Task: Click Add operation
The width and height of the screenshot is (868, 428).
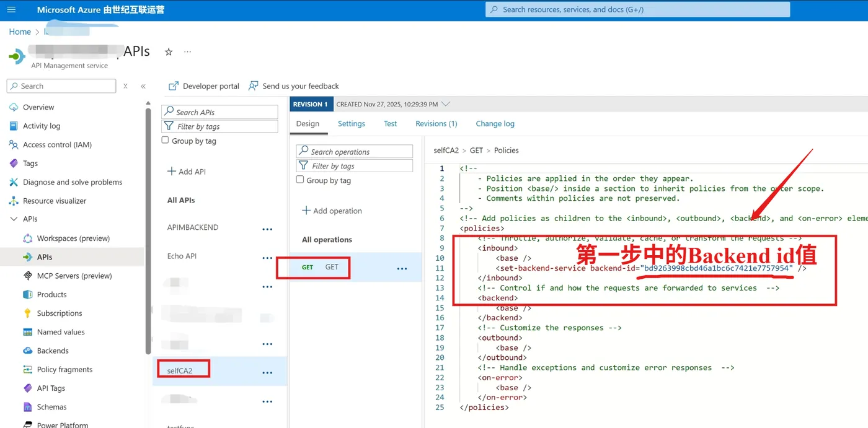Action: [332, 211]
